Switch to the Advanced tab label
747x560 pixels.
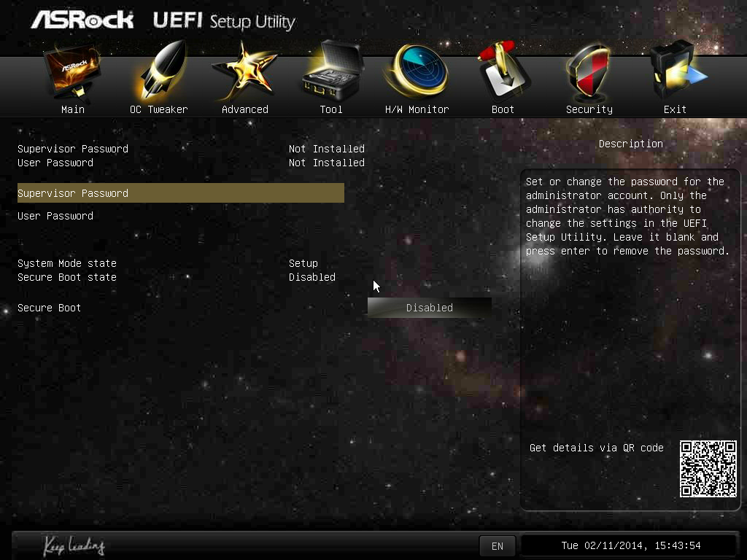point(244,109)
